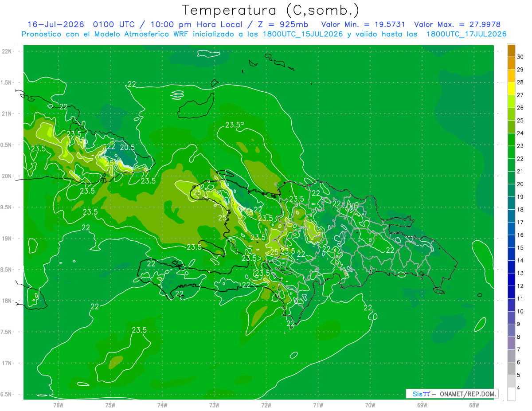Click the dark blue legend band between 11 and 12
The height and width of the screenshot is (411, 532).
tap(511, 292)
